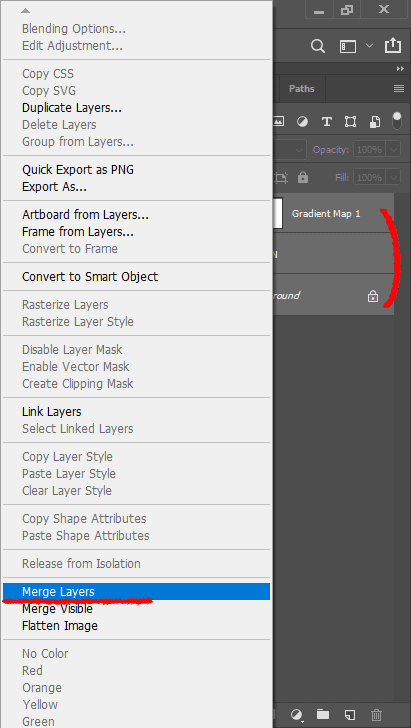Create a new group folder icon
The height and width of the screenshot is (728, 411).
point(323,714)
